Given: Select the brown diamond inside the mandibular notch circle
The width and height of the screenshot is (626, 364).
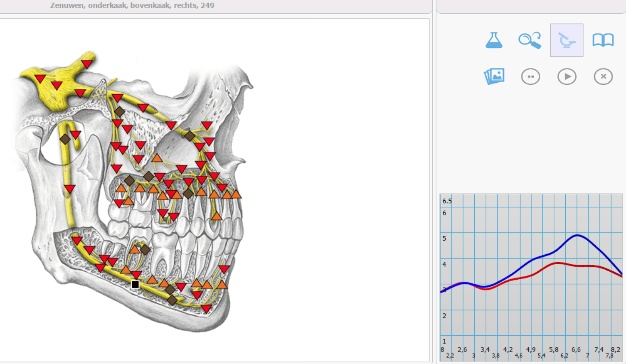Looking at the screenshot, I should (x=65, y=139).
